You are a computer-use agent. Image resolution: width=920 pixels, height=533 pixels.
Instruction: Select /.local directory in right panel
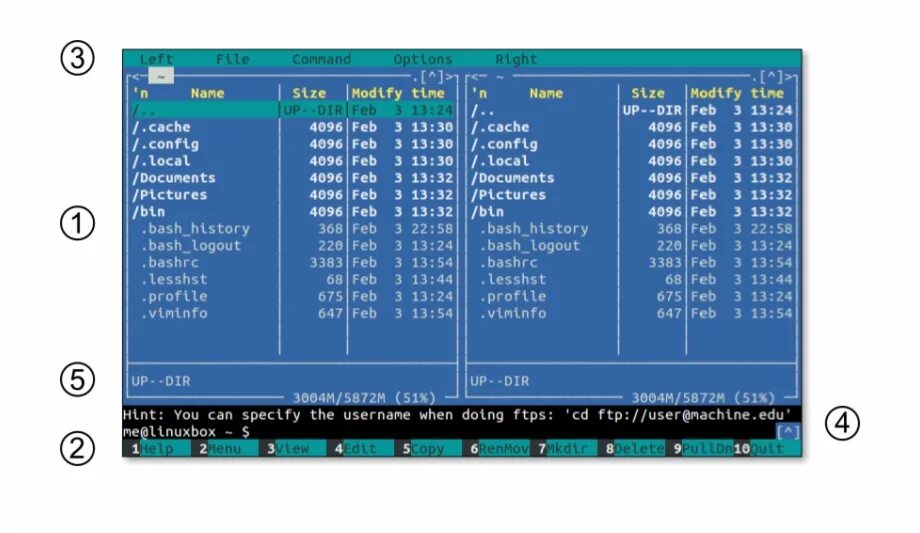[631, 161]
